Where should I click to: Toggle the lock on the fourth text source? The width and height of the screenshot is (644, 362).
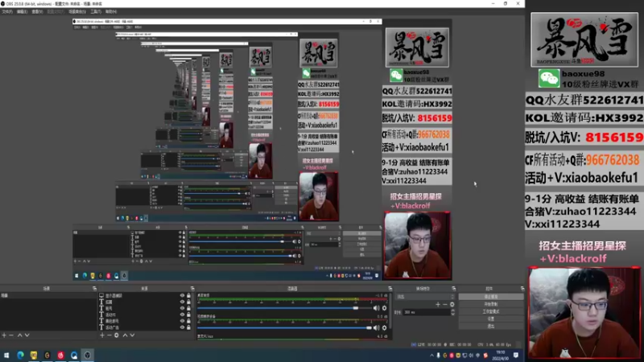coord(188,321)
